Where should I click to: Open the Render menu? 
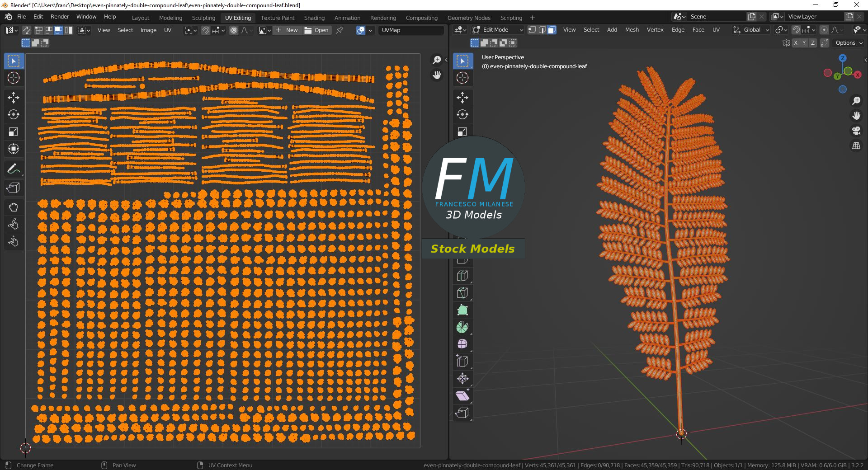60,17
